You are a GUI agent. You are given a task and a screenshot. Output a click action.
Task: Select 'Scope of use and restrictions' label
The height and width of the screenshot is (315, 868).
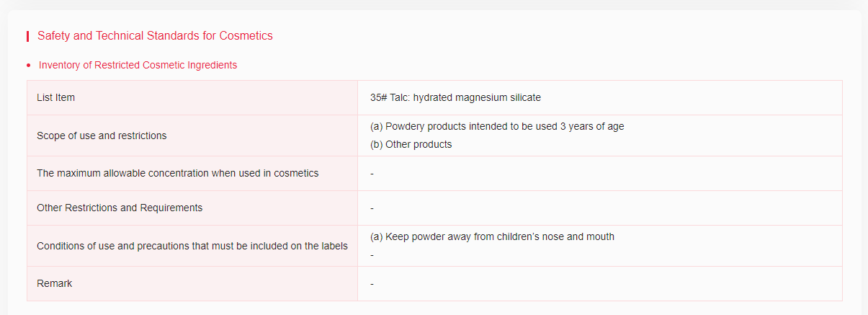pos(102,136)
